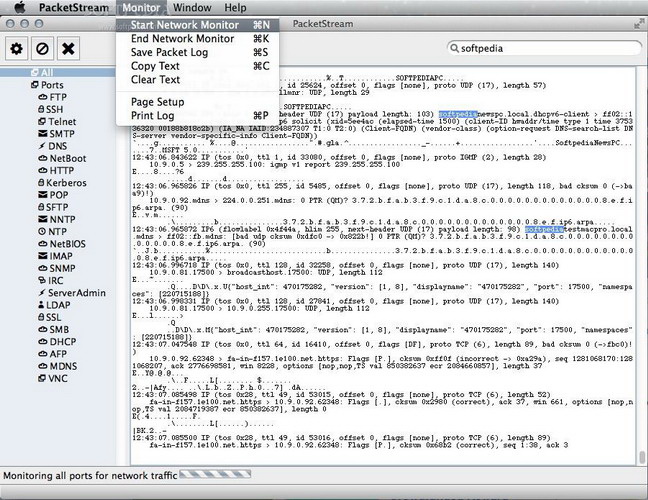Choose Page Setup menu item

(x=198, y=102)
